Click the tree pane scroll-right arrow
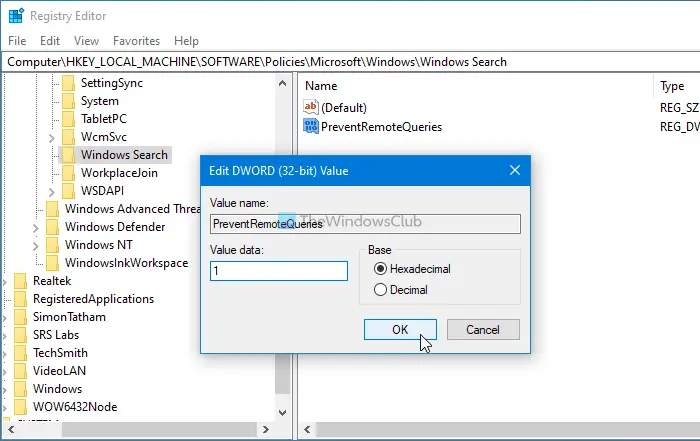Image resolution: width=700 pixels, height=441 pixels. 266,429
